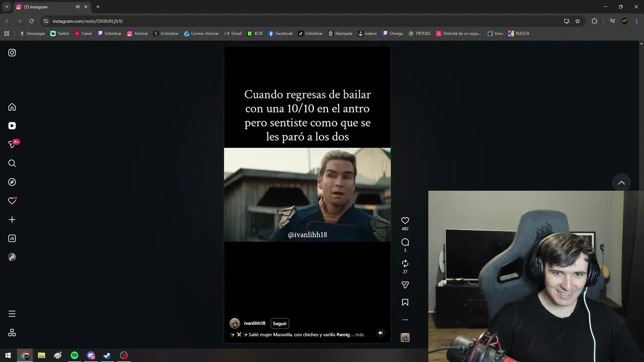Repost the reel icon
Viewport: 644px width, 362px height.
[x=405, y=263]
